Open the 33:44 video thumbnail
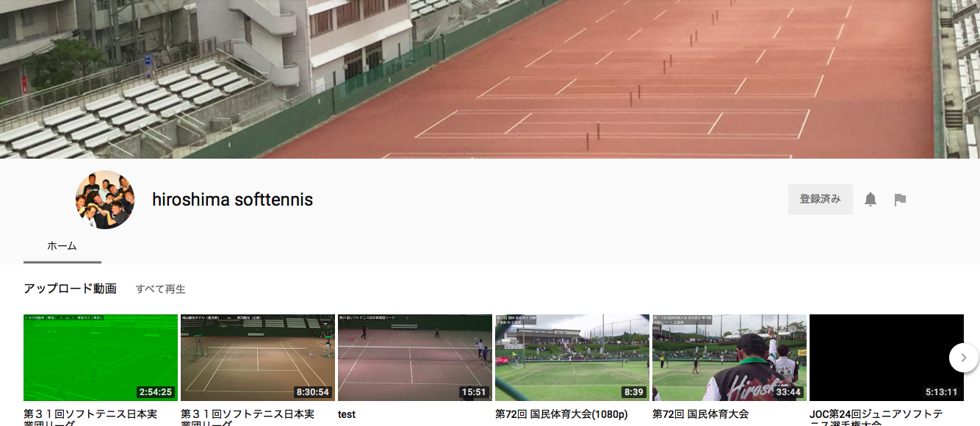The width and height of the screenshot is (980, 426). pos(729,358)
